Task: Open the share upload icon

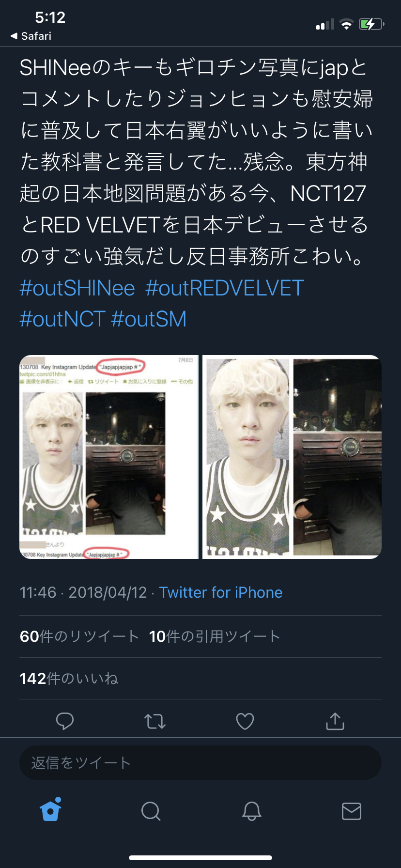Action: pyautogui.click(x=335, y=721)
